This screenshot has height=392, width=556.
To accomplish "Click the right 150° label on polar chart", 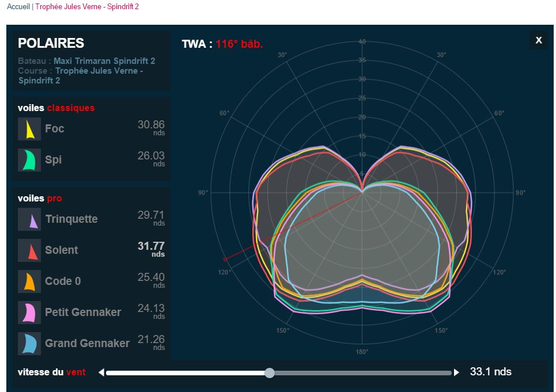I will 441,330.
